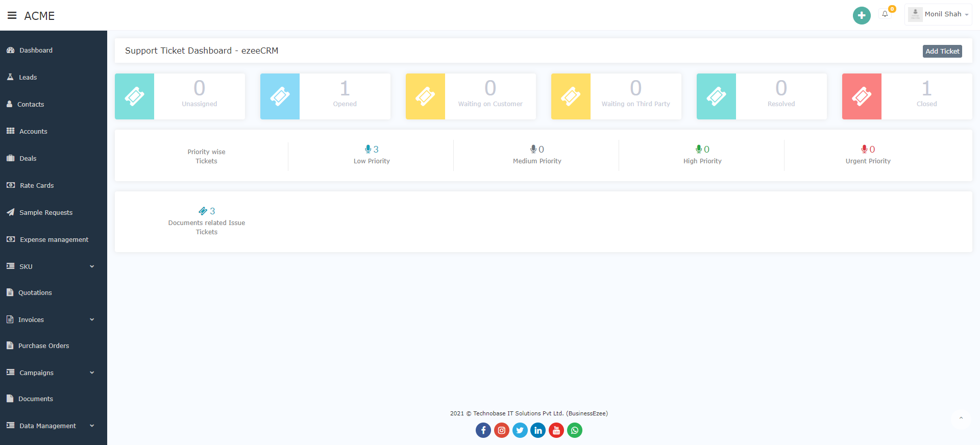
Task: Click the Unassigned ticket card icon
Action: [x=134, y=96]
